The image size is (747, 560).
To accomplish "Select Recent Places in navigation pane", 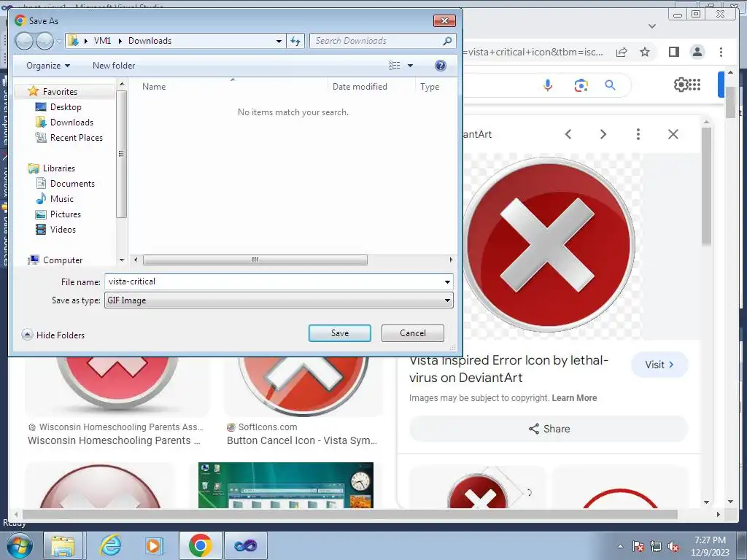I will click(x=76, y=138).
